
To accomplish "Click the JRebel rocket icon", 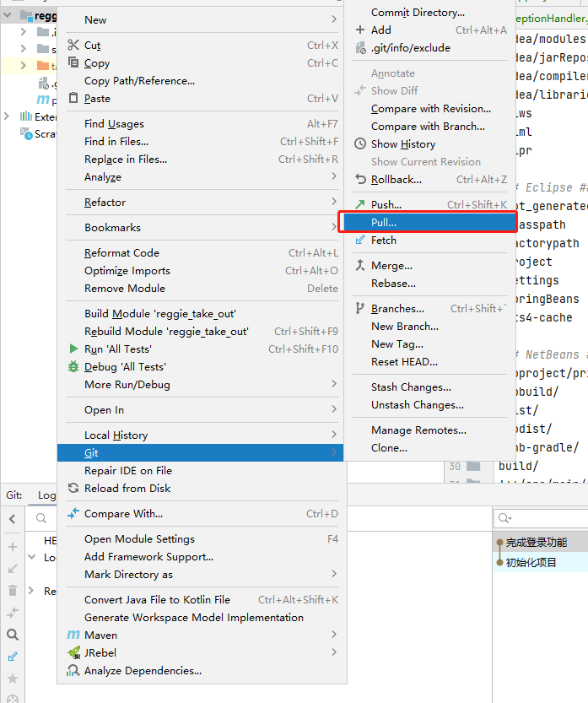I will 74,653.
